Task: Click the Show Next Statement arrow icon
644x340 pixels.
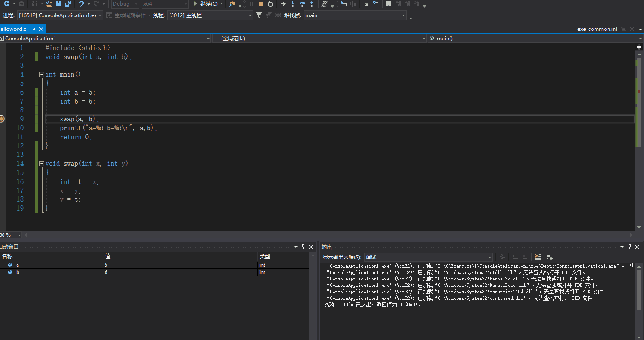Action: (x=283, y=4)
